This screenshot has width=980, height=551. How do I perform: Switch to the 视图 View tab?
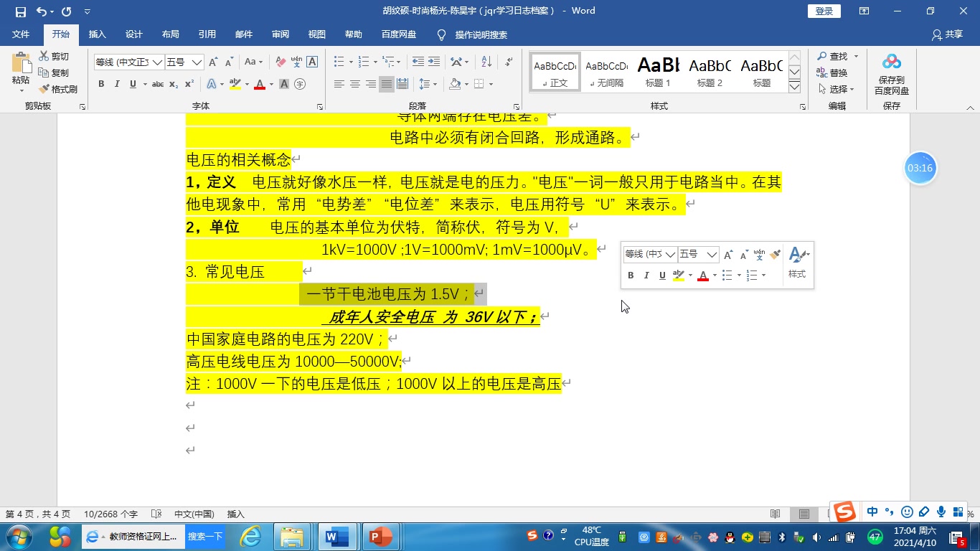pyautogui.click(x=317, y=34)
